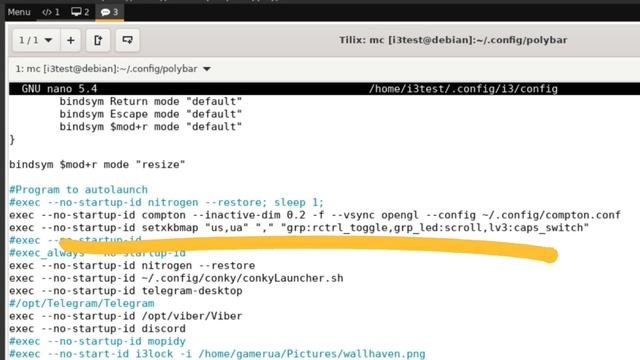
Task: Switch to workspace 3 with the chat icon
Action: pyautogui.click(x=109, y=12)
